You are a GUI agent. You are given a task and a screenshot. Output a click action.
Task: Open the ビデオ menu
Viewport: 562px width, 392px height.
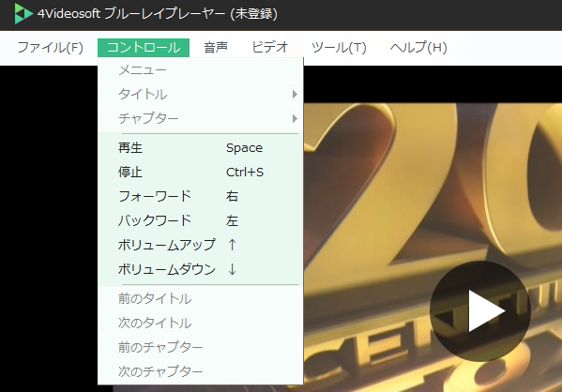(270, 48)
